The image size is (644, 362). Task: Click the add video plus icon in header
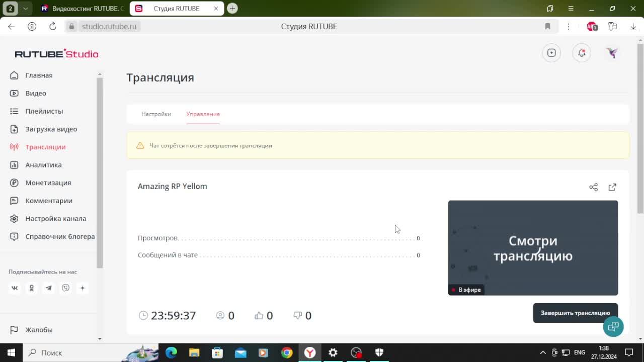click(551, 53)
